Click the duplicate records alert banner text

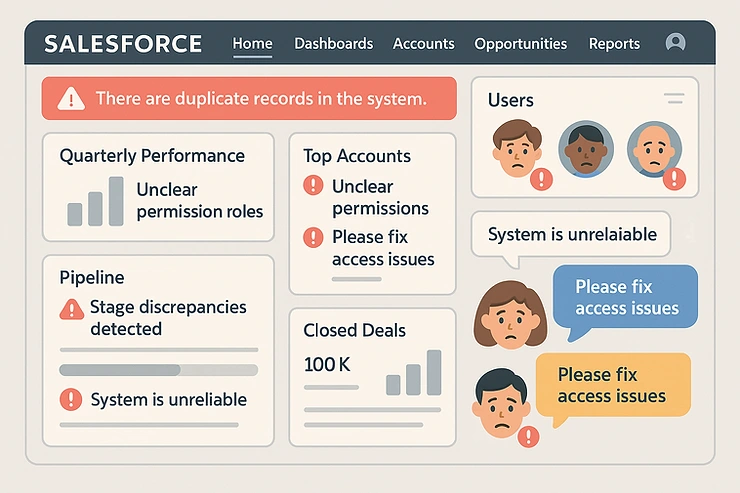pos(261,99)
